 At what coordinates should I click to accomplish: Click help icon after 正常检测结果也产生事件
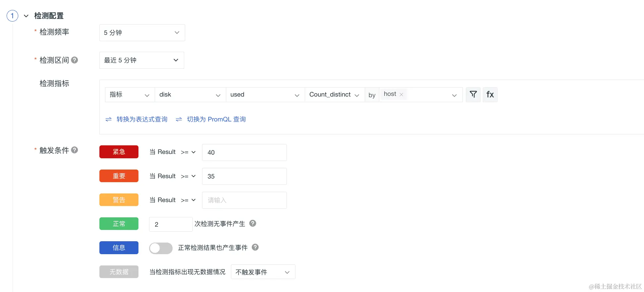[x=255, y=247]
